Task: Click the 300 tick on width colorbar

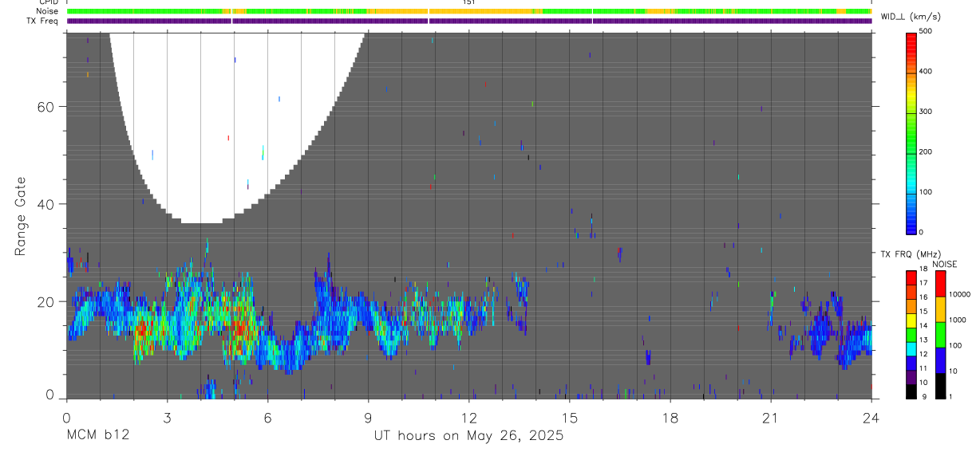Action: [926, 112]
